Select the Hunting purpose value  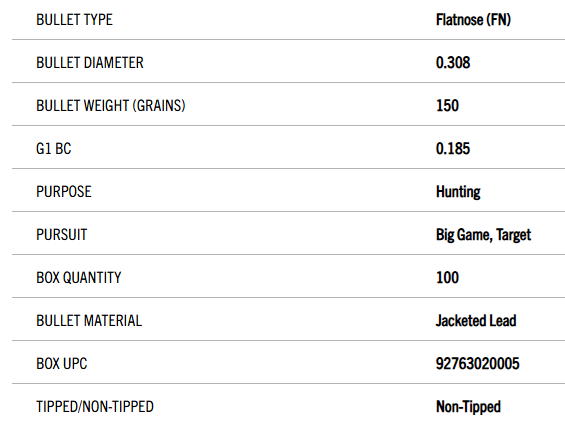[x=458, y=192]
